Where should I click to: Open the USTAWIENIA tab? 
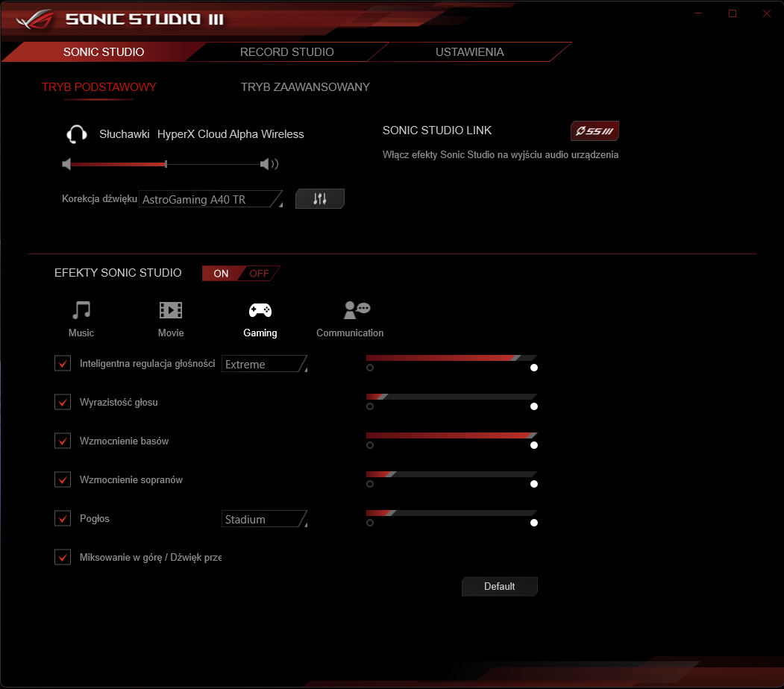tap(469, 52)
